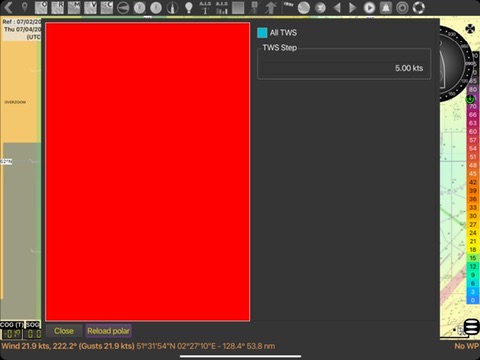Screen dimensions: 480x360
Task: Click the green power icon on scale
Action: 470,99
